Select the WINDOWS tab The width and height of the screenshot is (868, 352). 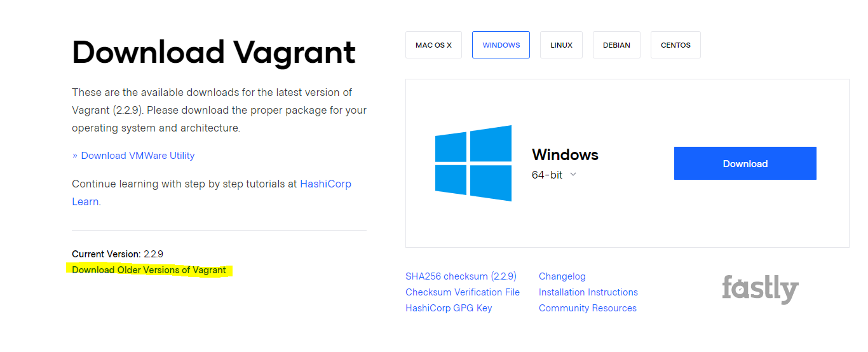pos(501,45)
